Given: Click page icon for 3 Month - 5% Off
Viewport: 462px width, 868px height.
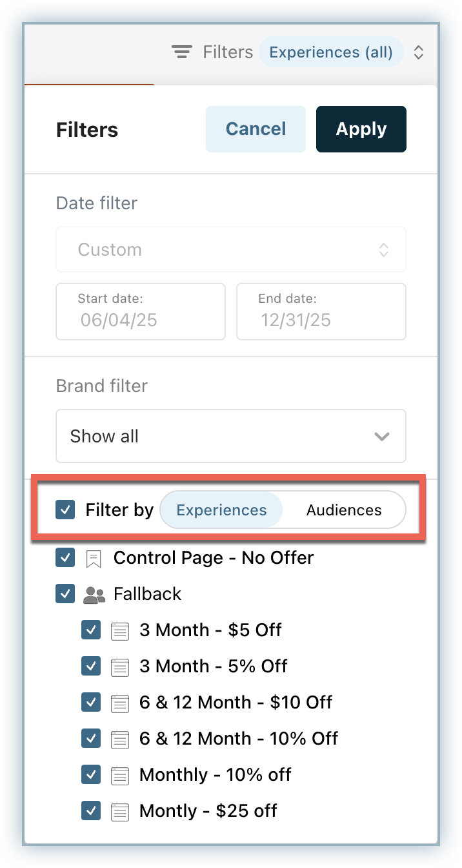Looking at the screenshot, I should [120, 666].
